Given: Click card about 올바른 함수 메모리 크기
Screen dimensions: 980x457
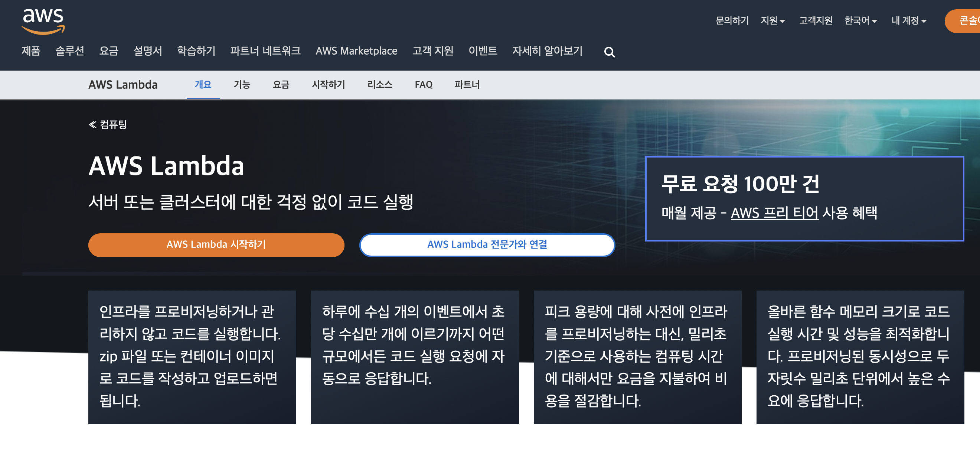Looking at the screenshot, I should (x=860, y=357).
